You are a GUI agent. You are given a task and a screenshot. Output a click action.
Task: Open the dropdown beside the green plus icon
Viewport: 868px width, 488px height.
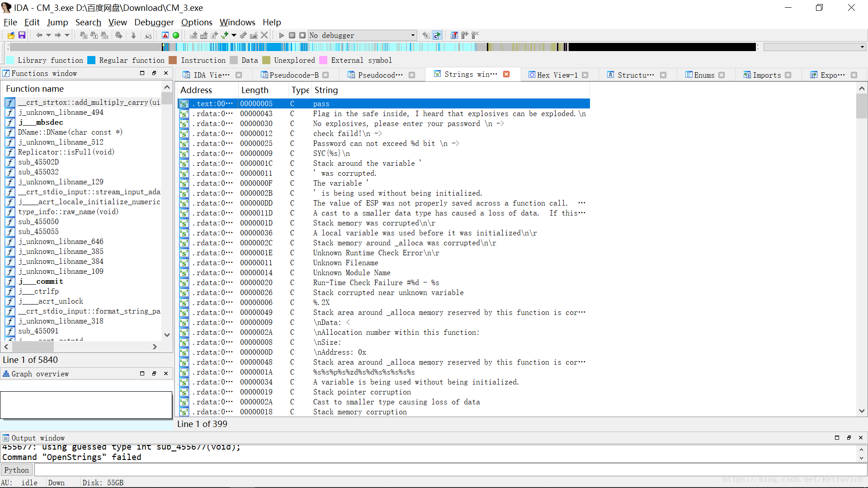pos(234,35)
